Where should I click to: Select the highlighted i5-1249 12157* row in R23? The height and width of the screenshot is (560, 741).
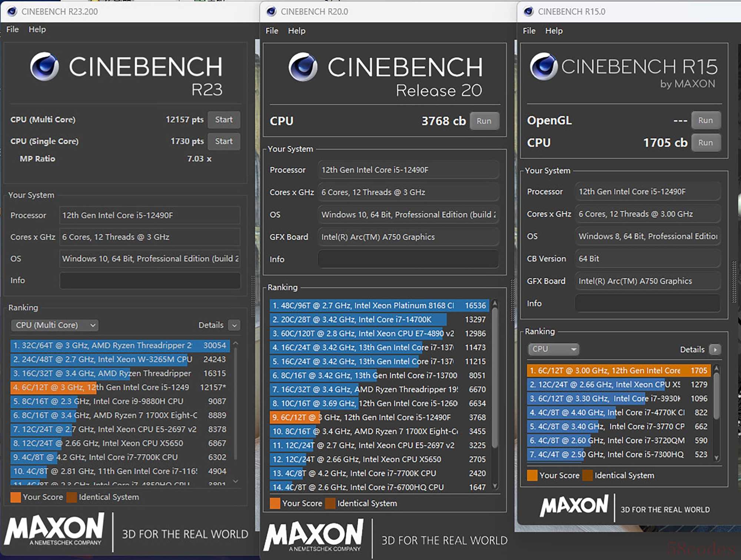[120, 387]
